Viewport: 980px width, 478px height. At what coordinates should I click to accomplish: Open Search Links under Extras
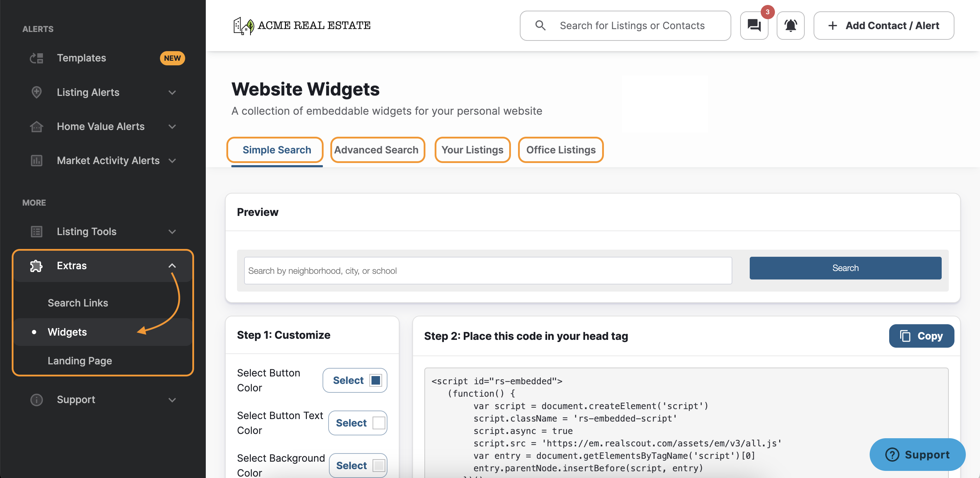click(x=78, y=303)
